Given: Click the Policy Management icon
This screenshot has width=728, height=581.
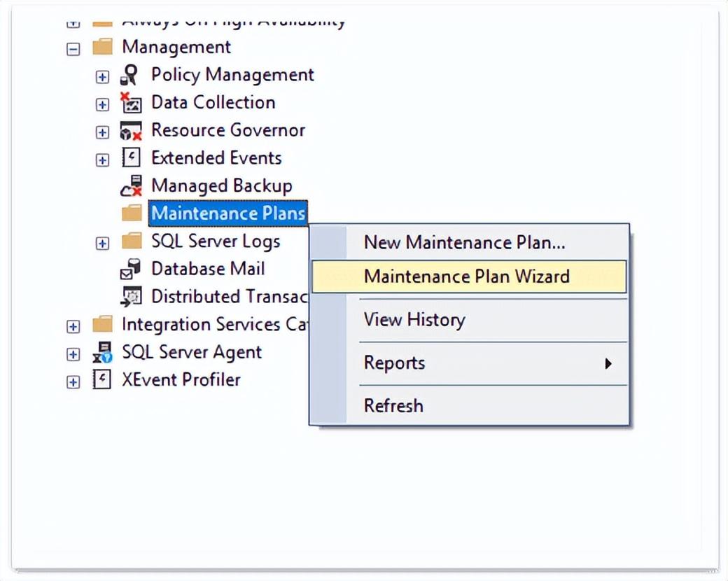Looking at the screenshot, I should click(131, 75).
